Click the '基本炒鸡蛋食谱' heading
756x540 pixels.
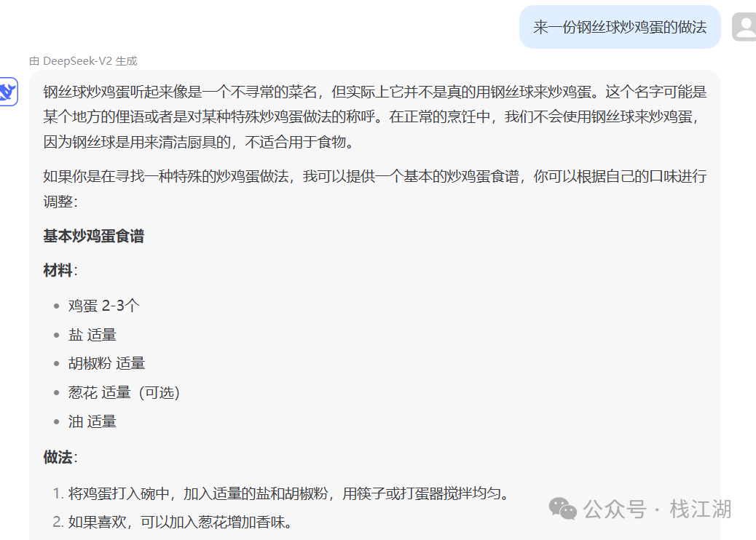tap(93, 236)
